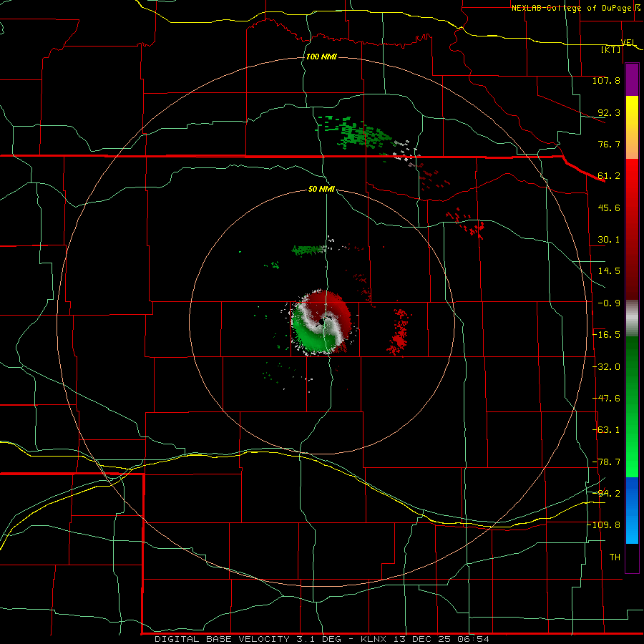Click the 'VEL' legend title
Screen dimensions: 644x644
[628, 42]
